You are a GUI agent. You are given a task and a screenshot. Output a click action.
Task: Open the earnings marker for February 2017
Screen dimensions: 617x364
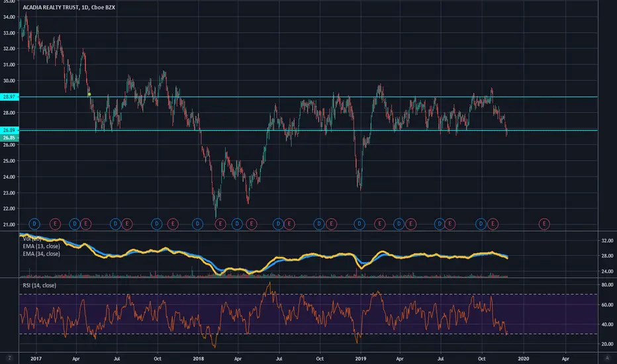point(55,224)
